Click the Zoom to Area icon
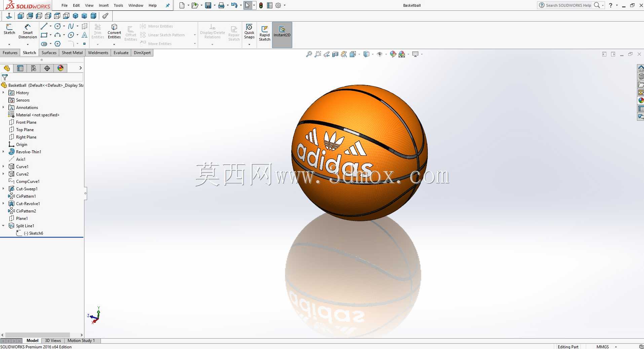The image size is (644, 349). pyautogui.click(x=317, y=54)
